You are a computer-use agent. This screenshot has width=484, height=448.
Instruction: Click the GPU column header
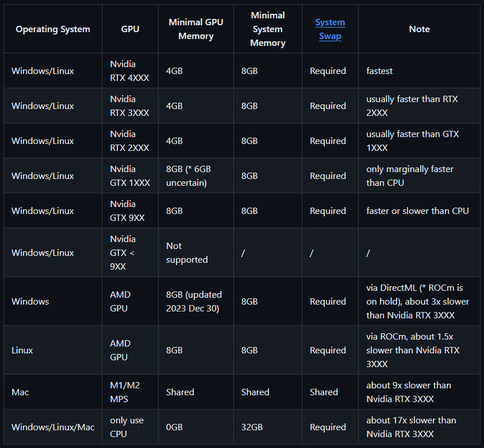[x=130, y=29]
